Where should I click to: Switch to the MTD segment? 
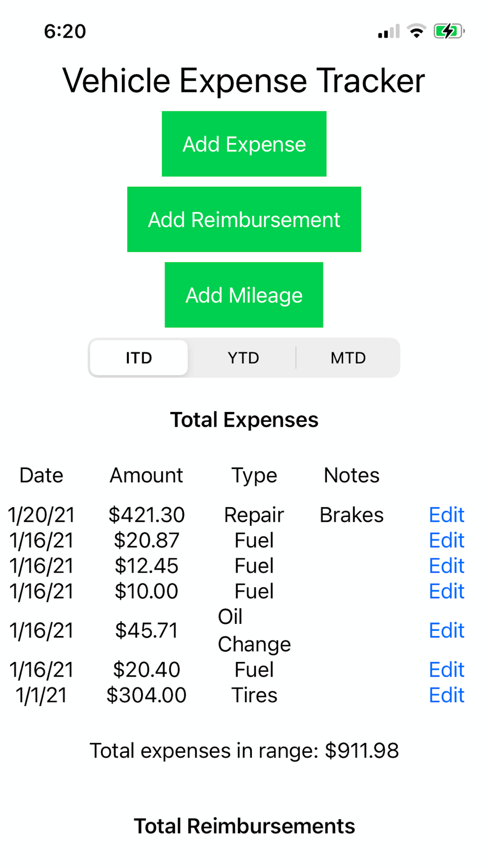pyautogui.click(x=348, y=358)
